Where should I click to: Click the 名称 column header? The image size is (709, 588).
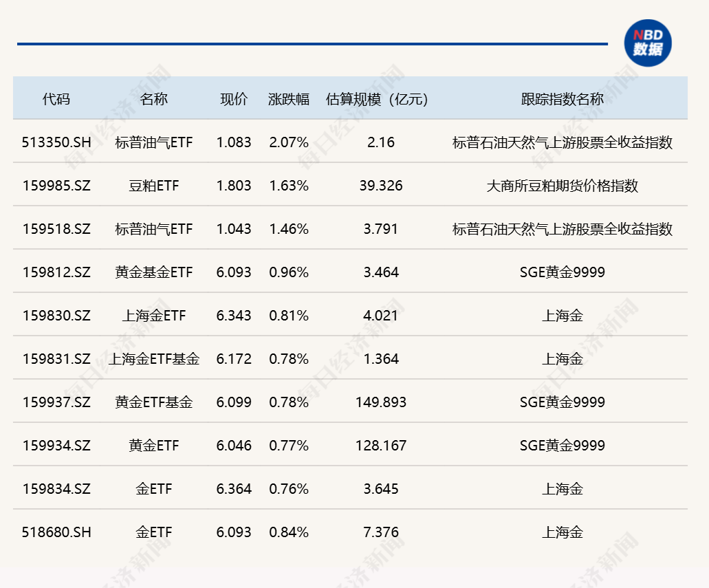(153, 99)
